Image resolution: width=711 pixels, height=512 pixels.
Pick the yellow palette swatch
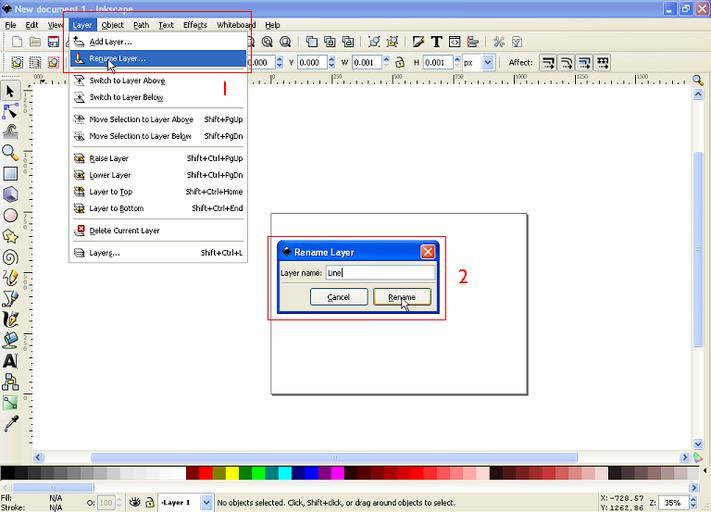tap(232, 473)
